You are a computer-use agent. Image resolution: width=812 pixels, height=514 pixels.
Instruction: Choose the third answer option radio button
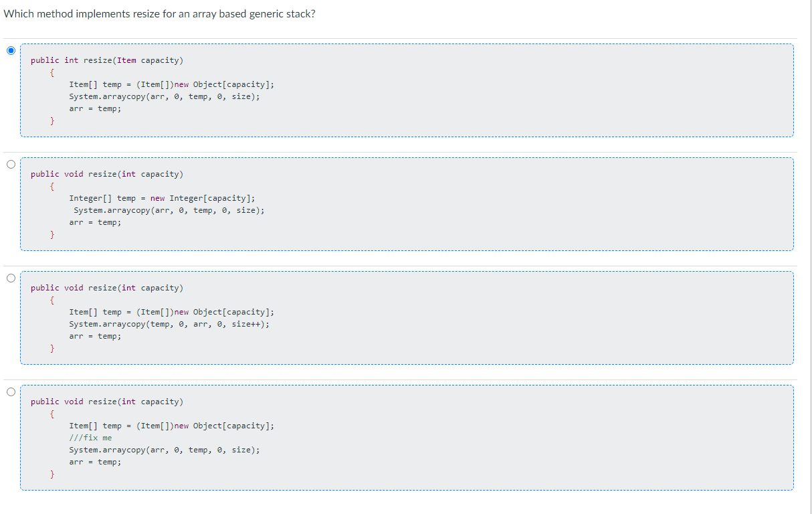click(10, 278)
